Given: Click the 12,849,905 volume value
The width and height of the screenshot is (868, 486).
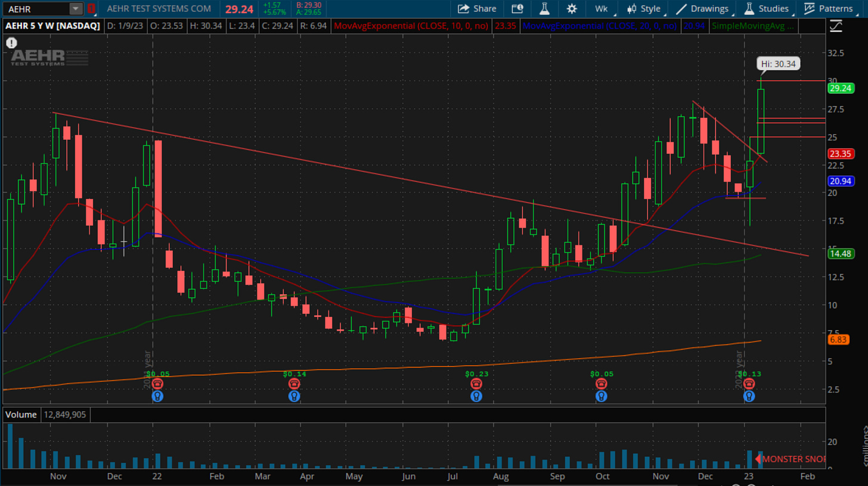Looking at the screenshot, I should click(x=65, y=415).
